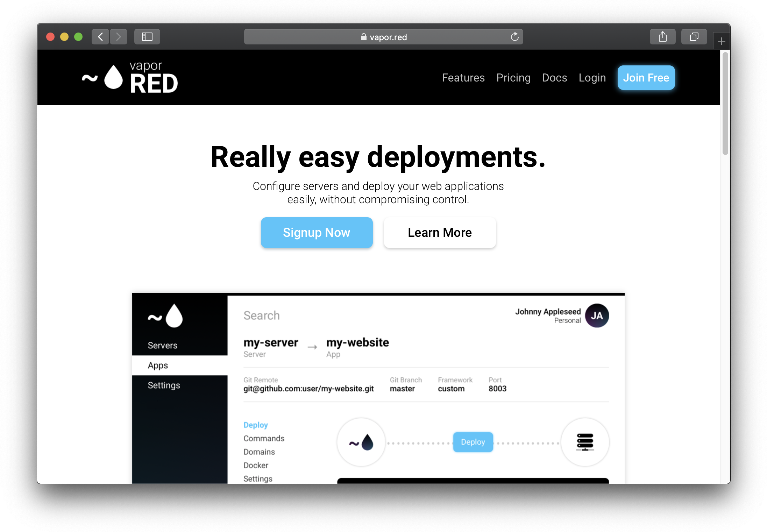767x532 pixels.
Task: Open the Share sheet icon
Action: 662,37
